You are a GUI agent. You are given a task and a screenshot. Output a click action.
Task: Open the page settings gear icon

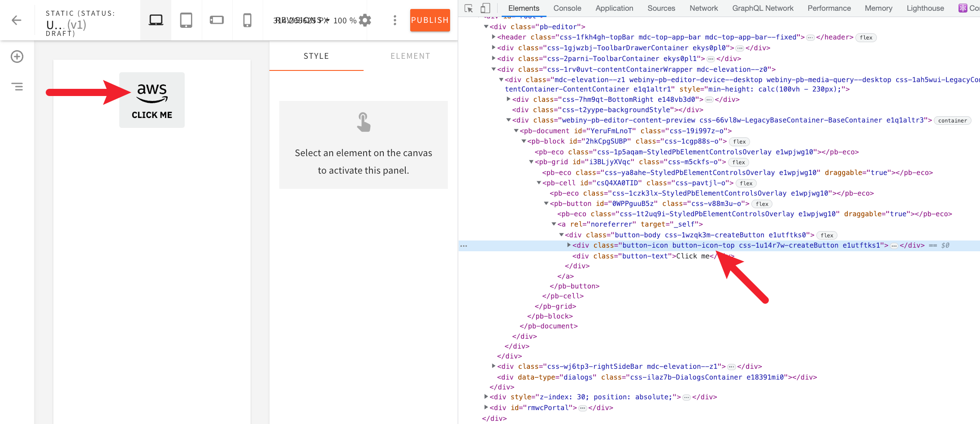click(364, 20)
